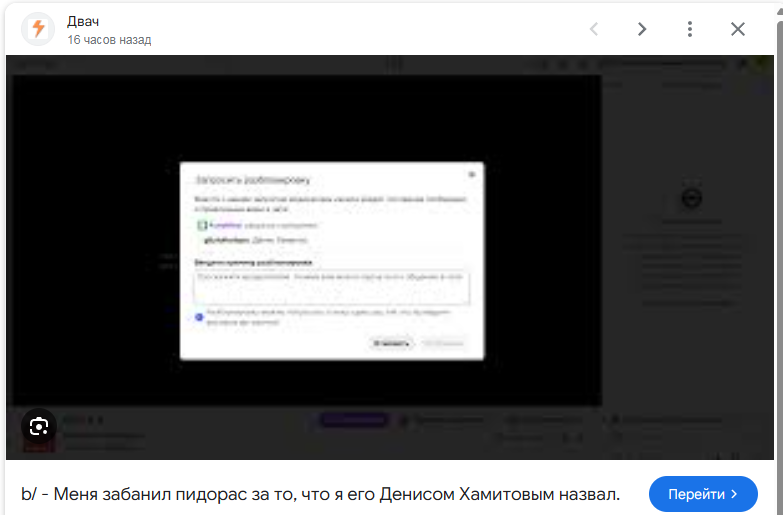The image size is (783, 515).
Task: Go to the previous image arrow
Action: [594, 29]
